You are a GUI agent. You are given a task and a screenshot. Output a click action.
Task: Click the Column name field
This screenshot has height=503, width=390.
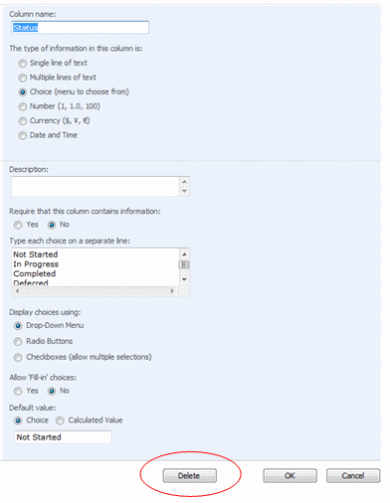(80, 27)
